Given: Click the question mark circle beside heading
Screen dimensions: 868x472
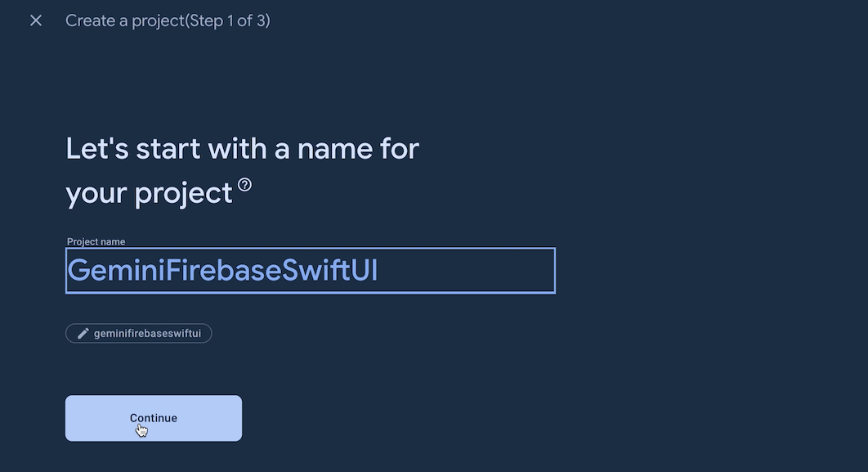Looking at the screenshot, I should [244, 185].
